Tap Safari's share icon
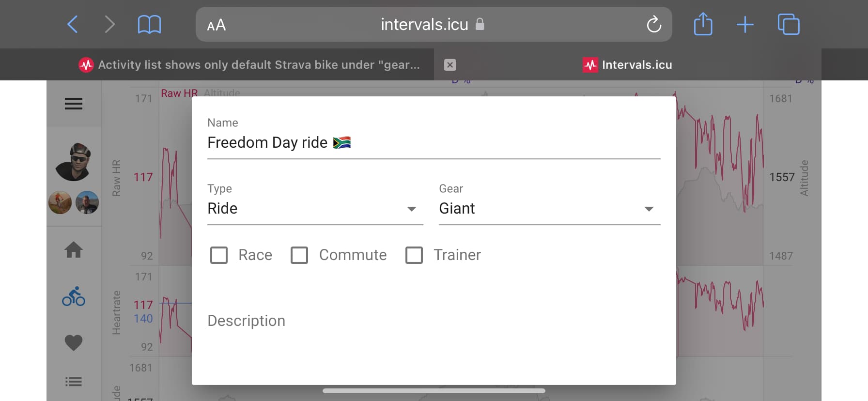Screen dimensions: 868x401 [x=703, y=24]
